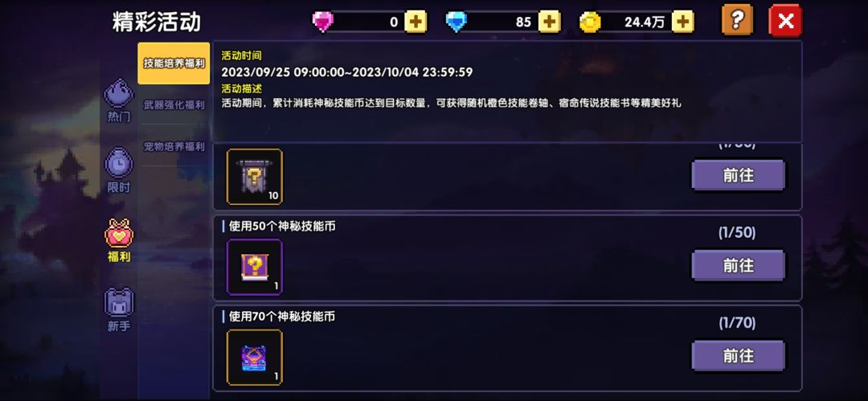
Task: Click 前往 for the banner scroll reward
Action: pyautogui.click(x=739, y=175)
